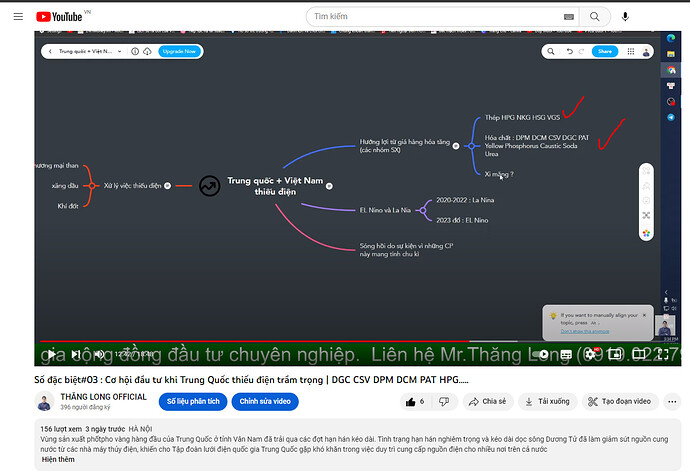Start voice search with the microphone
Screen dimensions: 690x475
coord(625,17)
